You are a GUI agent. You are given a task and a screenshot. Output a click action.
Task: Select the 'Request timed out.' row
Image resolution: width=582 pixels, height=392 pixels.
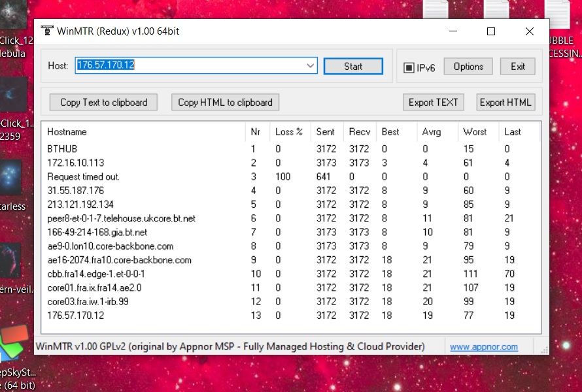(x=83, y=176)
